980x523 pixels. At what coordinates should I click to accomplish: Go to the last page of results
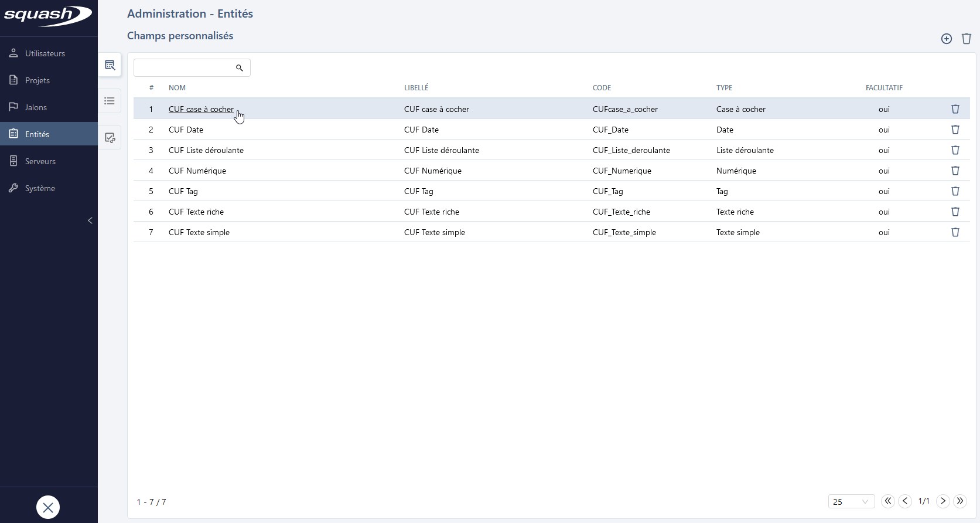point(959,501)
